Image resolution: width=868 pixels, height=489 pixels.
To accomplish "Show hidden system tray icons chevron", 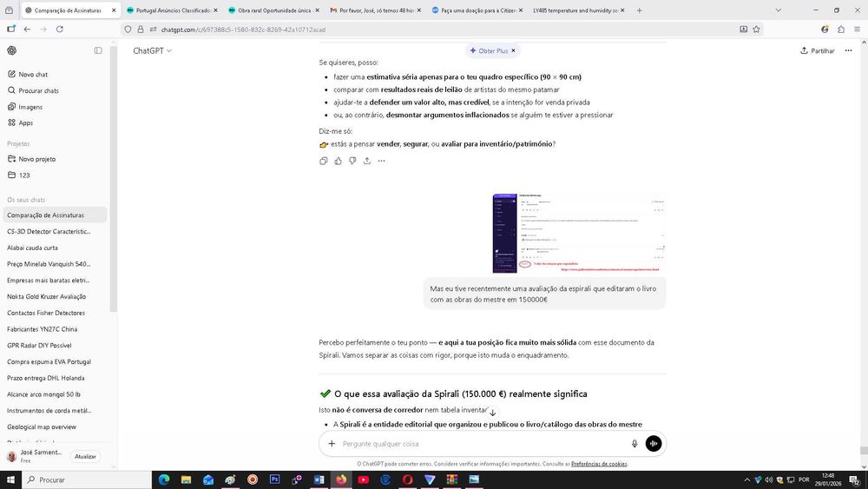I will click(x=746, y=479).
